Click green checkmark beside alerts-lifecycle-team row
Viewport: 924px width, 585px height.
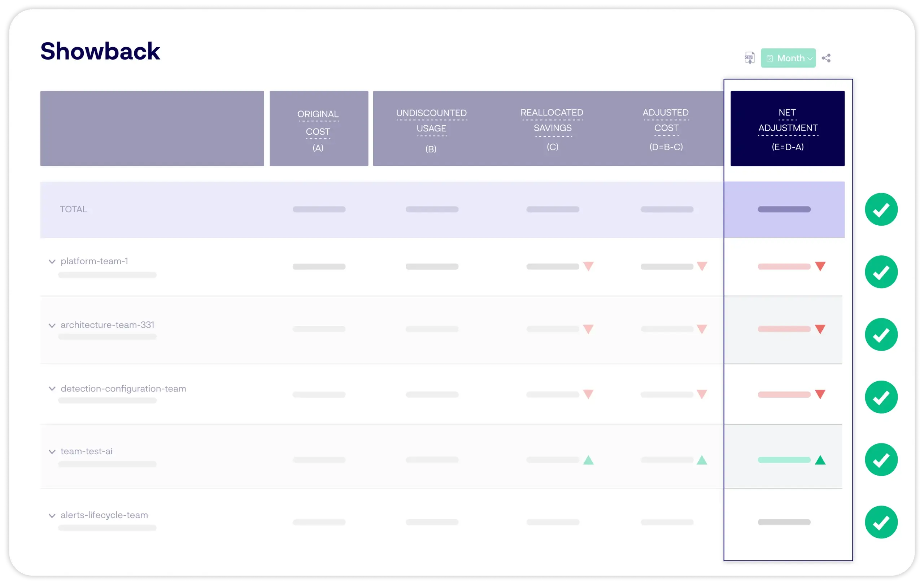[881, 522]
